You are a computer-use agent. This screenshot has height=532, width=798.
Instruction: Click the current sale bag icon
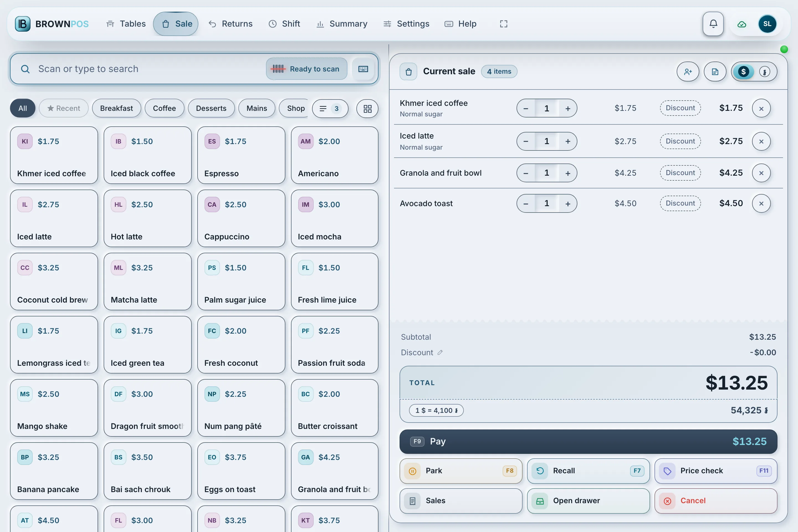click(x=408, y=71)
